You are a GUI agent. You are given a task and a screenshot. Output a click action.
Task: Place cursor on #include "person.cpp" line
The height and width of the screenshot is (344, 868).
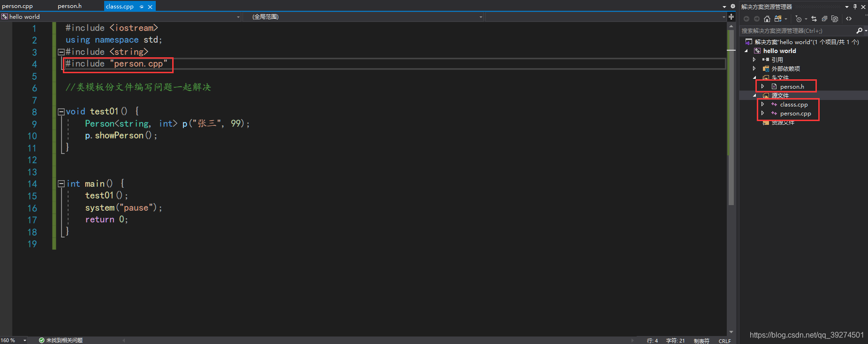116,64
